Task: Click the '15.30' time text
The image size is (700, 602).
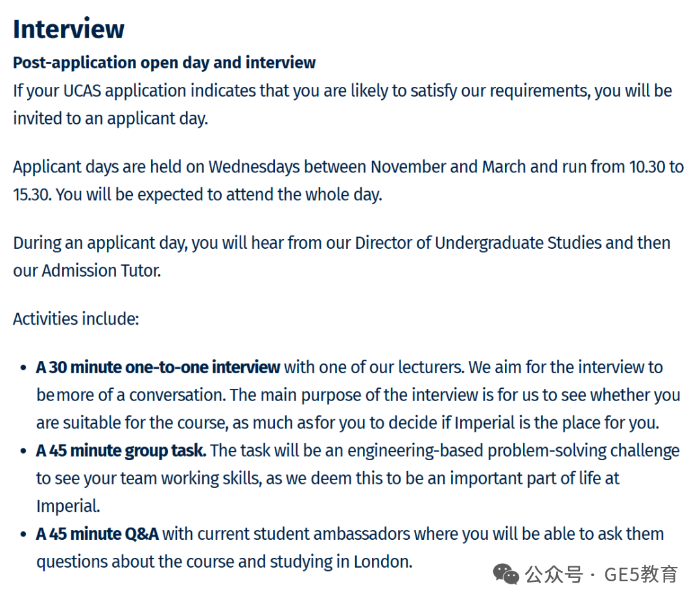Action: tap(32, 195)
